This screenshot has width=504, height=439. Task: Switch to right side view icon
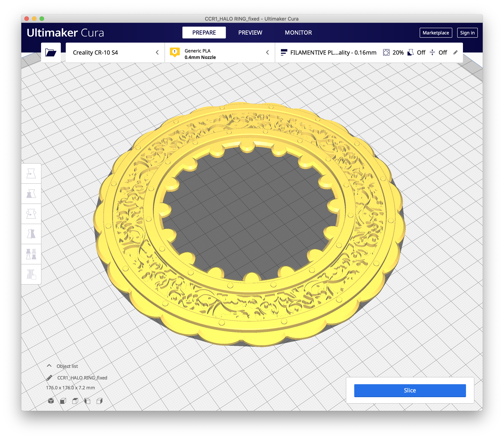(99, 401)
